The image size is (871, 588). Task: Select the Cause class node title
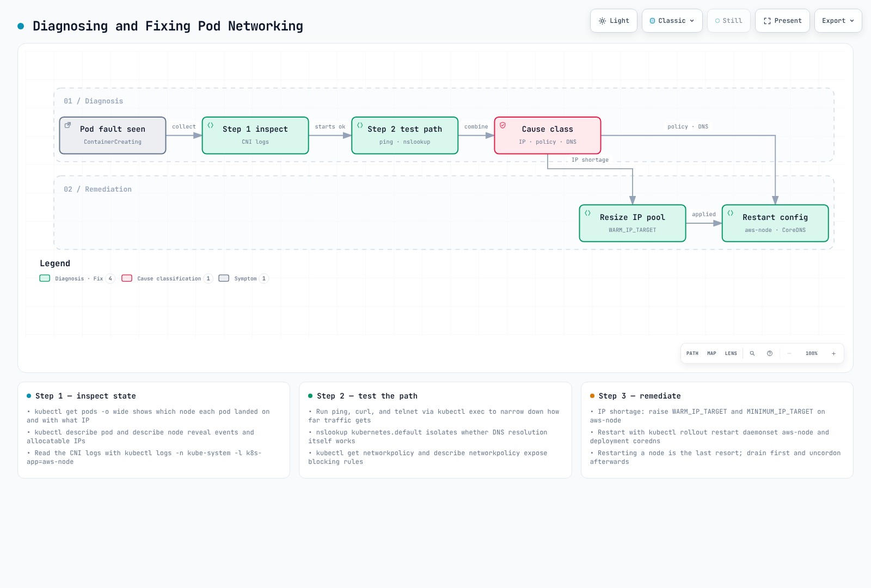pos(548,129)
